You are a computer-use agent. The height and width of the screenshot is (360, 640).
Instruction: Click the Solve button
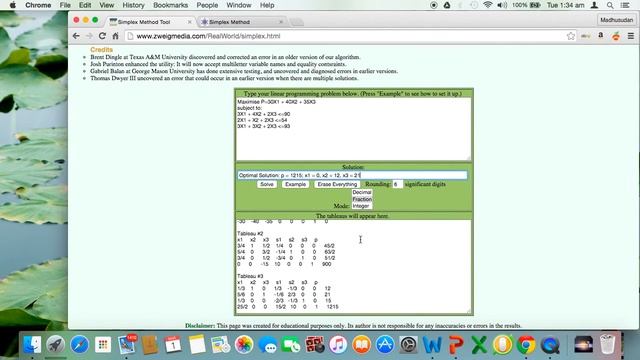point(267,184)
